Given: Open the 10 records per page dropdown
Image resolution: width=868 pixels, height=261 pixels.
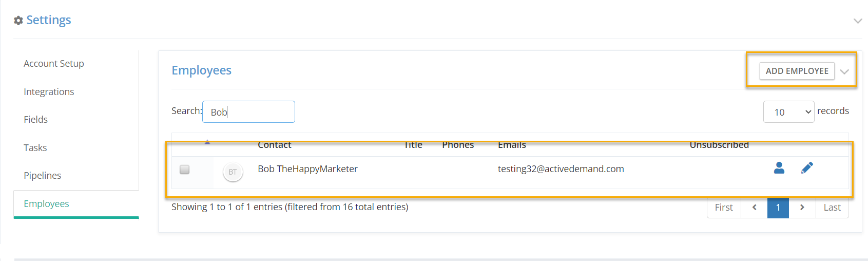Looking at the screenshot, I should tap(788, 112).
